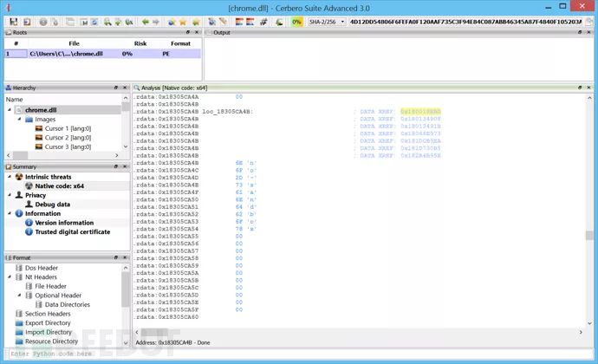Click the orange star bookmark icon
Image resolution: width=598 pixels, height=364 pixels.
tap(183, 23)
